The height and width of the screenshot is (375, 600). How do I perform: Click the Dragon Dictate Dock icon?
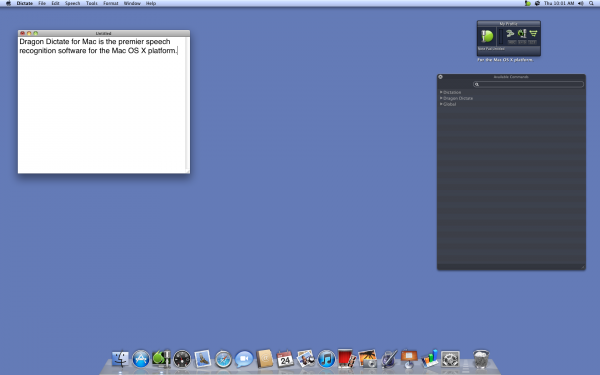(161, 359)
